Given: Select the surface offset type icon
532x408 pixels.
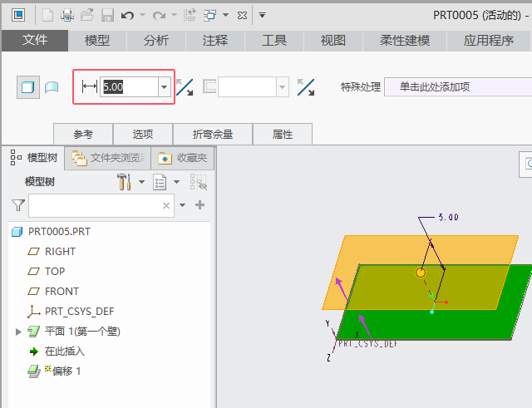Looking at the screenshot, I should 52,87.
